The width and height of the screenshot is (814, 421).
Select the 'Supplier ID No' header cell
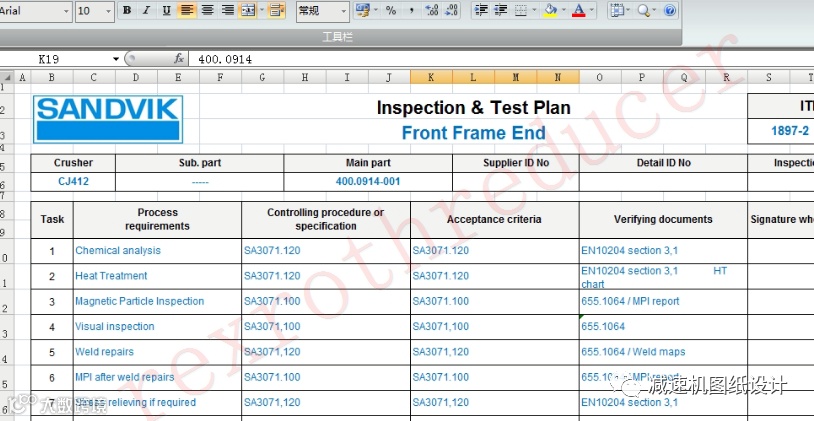[516, 163]
